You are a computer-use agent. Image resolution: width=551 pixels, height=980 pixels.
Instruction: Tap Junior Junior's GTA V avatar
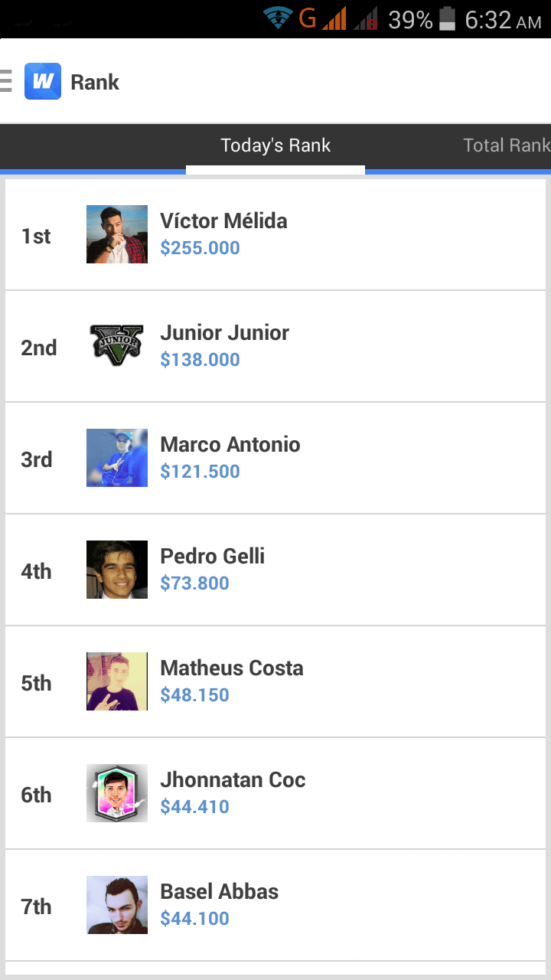[117, 346]
